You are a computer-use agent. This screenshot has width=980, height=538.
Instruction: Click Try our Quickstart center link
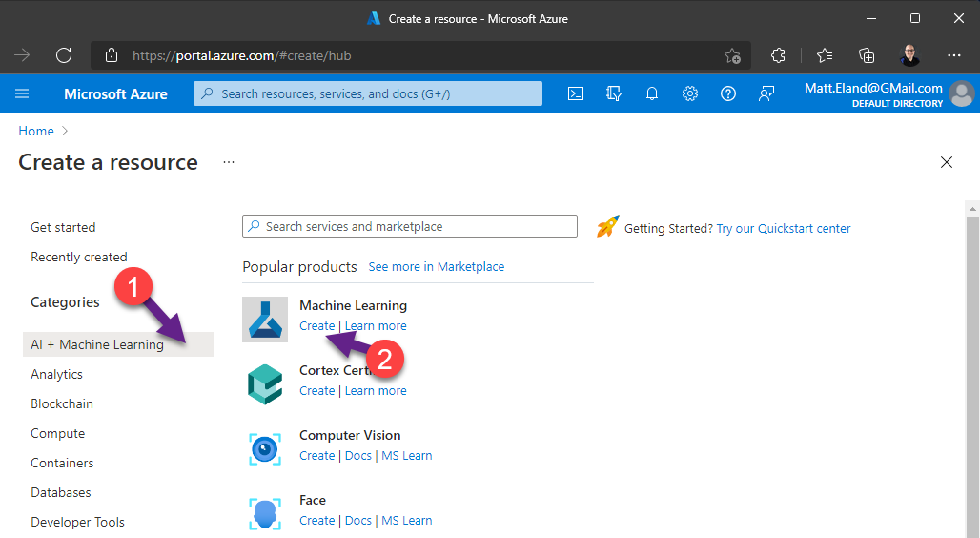[x=783, y=228]
